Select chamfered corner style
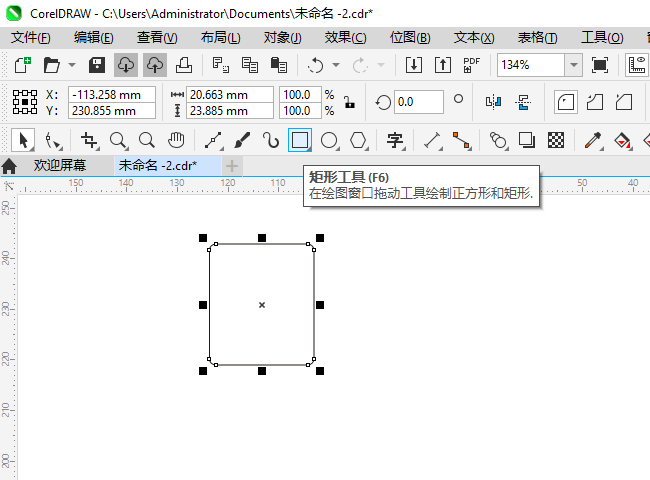 [624, 102]
